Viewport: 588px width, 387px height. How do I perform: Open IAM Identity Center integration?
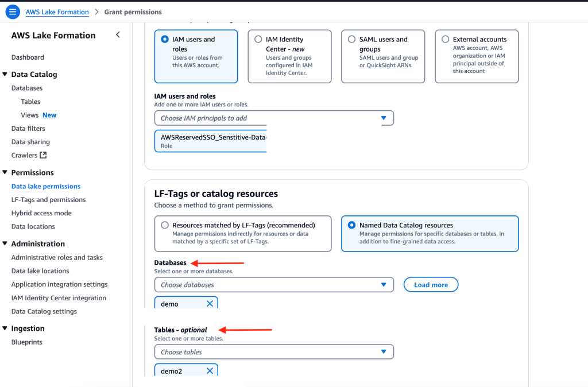tap(59, 298)
